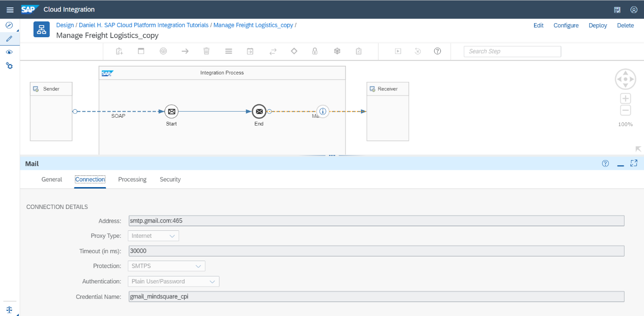The image size is (644, 316).
Task: Click into the Search Step field
Action: point(512,51)
